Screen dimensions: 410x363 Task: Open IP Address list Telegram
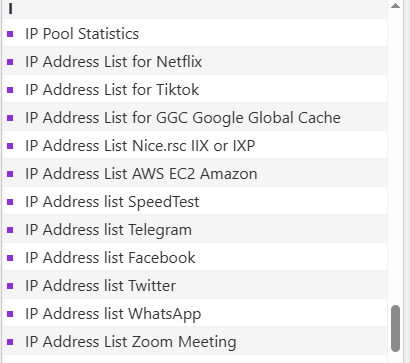pos(109,230)
